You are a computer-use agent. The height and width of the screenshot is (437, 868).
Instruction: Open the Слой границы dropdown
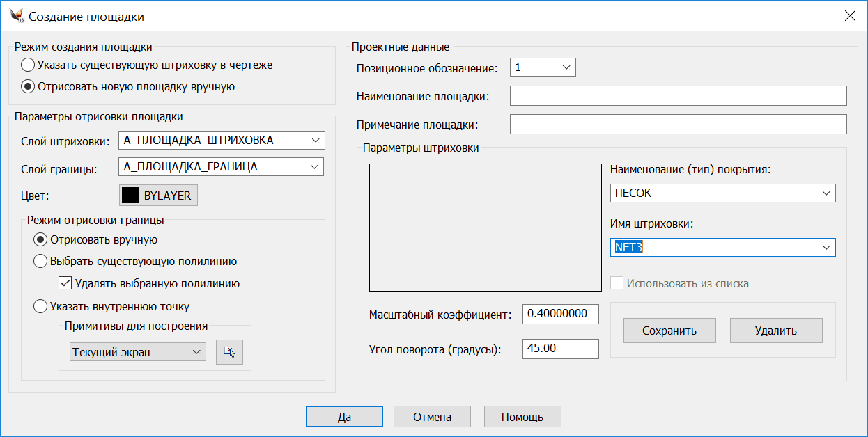tap(315, 166)
